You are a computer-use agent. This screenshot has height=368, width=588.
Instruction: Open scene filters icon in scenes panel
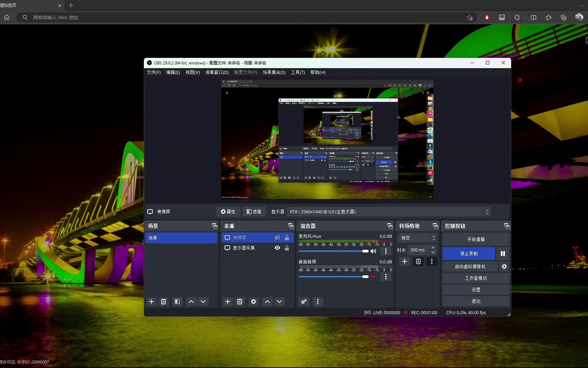pos(177,302)
